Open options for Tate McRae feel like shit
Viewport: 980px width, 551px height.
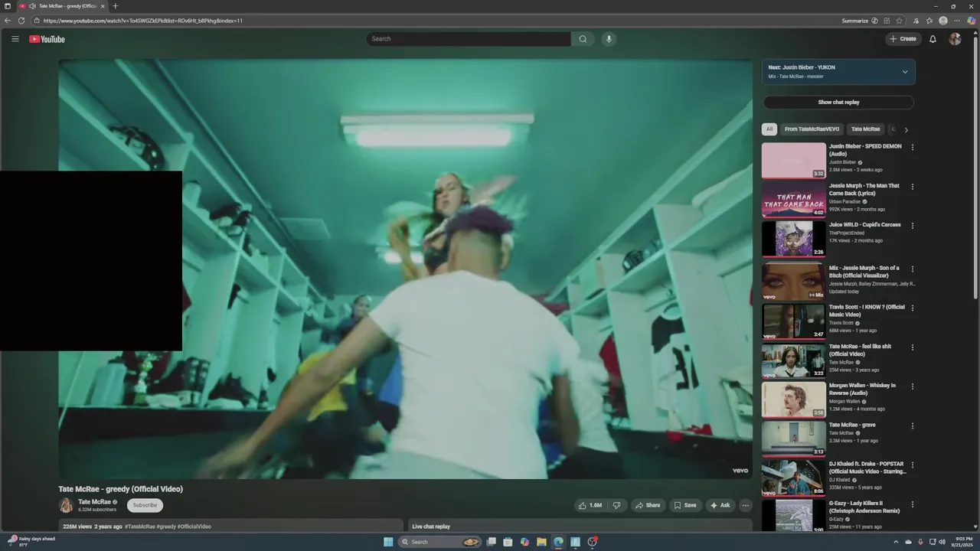point(912,347)
